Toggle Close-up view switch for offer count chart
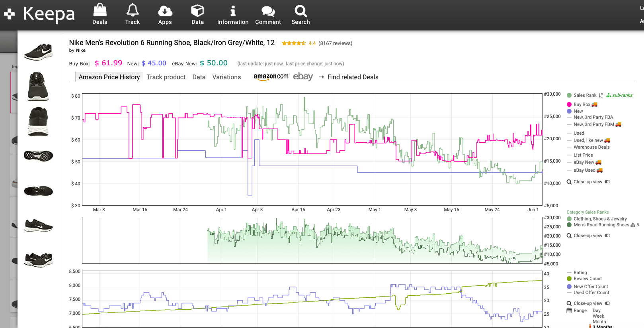The height and width of the screenshot is (328, 644). pyautogui.click(x=607, y=303)
